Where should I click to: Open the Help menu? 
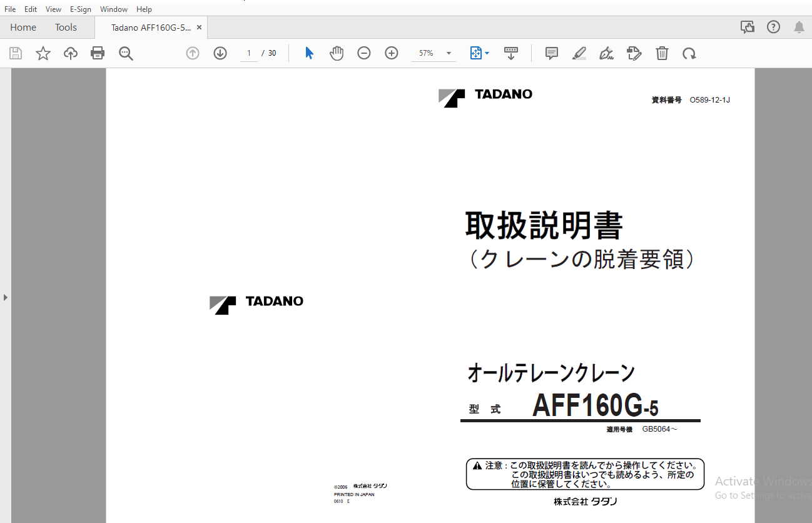[x=144, y=9]
